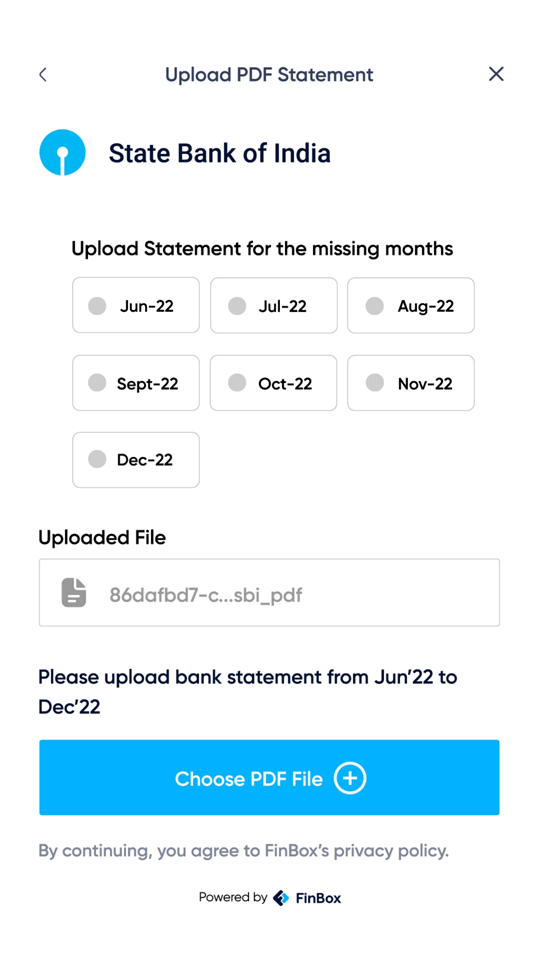Viewport: 540px width, 960px height.
Task: Click the Uploaded File label
Action: pyautogui.click(x=102, y=538)
